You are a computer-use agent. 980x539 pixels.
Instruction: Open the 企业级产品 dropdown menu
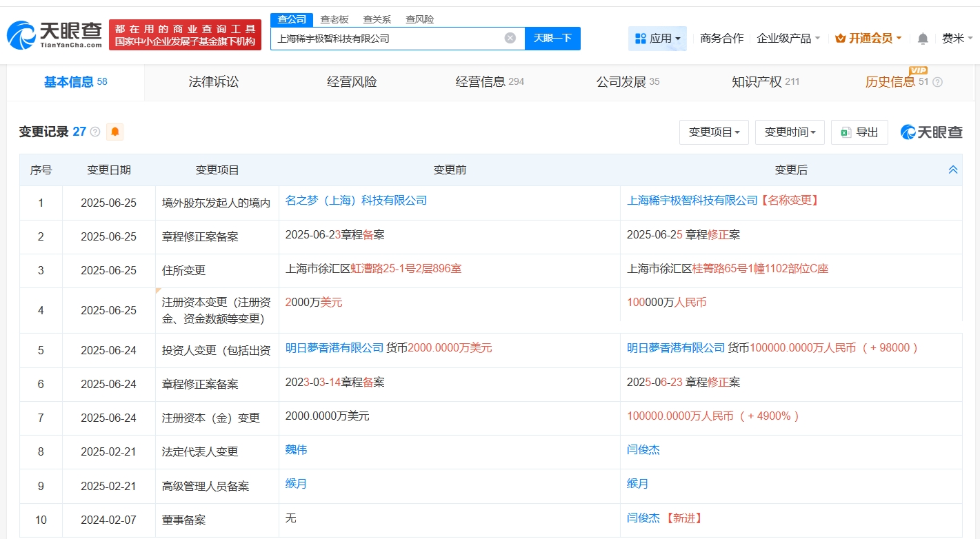point(788,39)
